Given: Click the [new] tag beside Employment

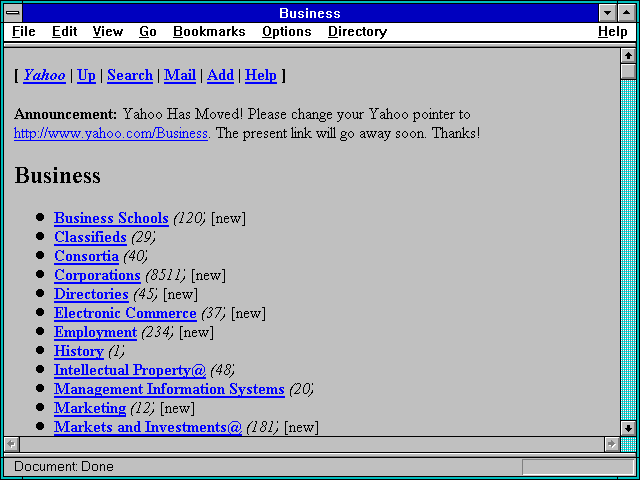Looking at the screenshot, I should pos(196,333).
